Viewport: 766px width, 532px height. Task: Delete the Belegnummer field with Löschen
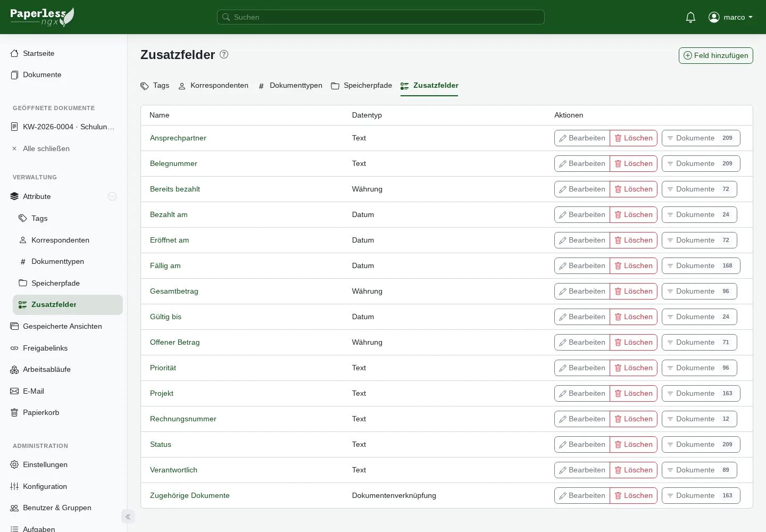pyautogui.click(x=634, y=163)
